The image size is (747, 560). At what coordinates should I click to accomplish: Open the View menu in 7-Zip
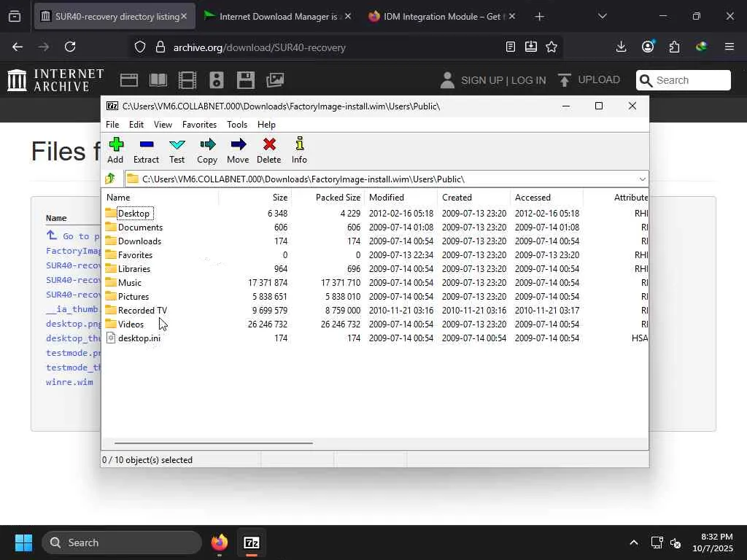[163, 124]
